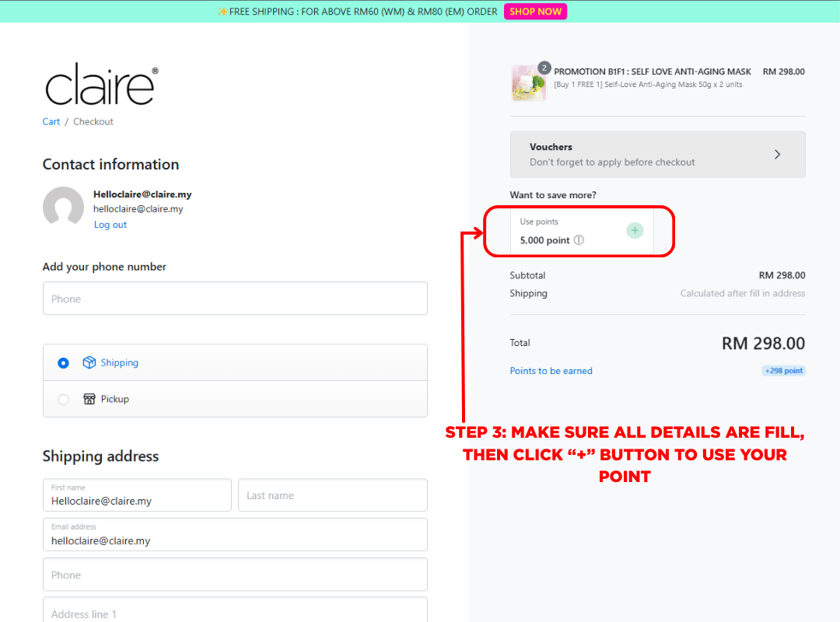Click the Claire logo
Screen dimensions: 840x622
[101, 85]
